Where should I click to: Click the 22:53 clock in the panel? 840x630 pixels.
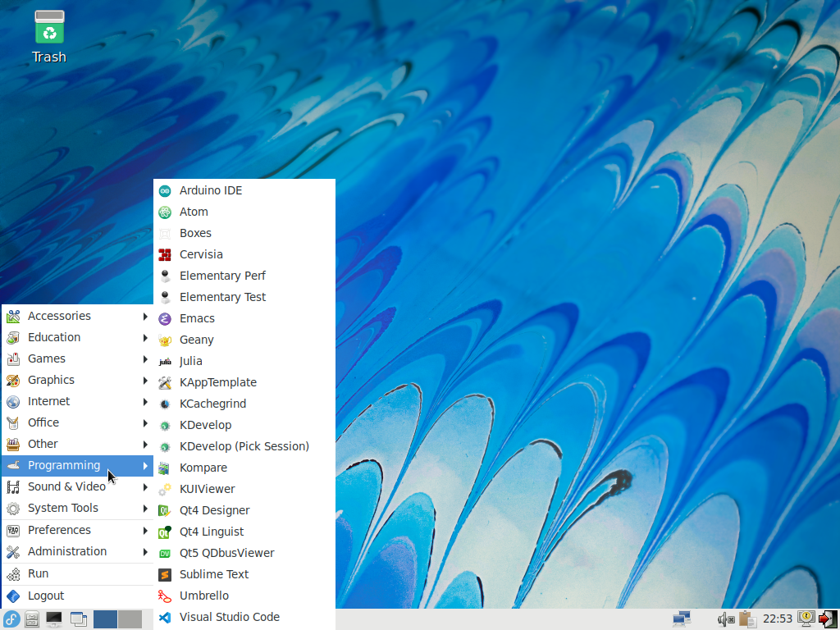778,619
